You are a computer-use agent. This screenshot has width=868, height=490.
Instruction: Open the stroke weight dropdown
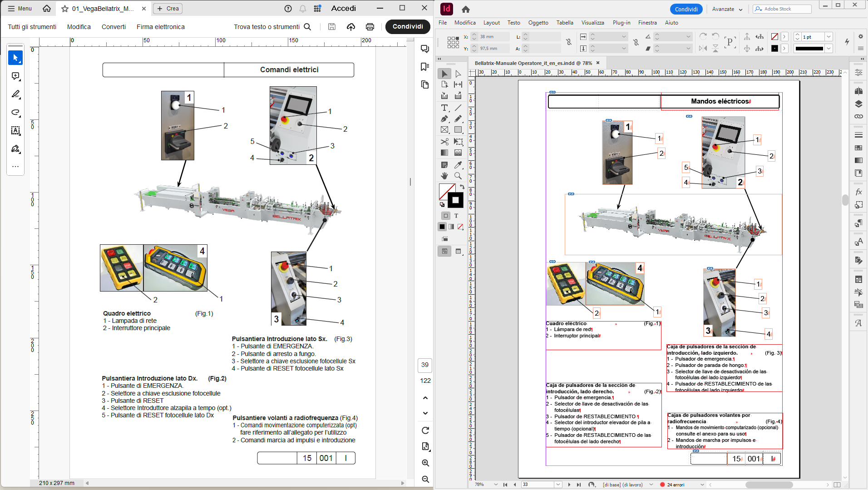point(829,37)
